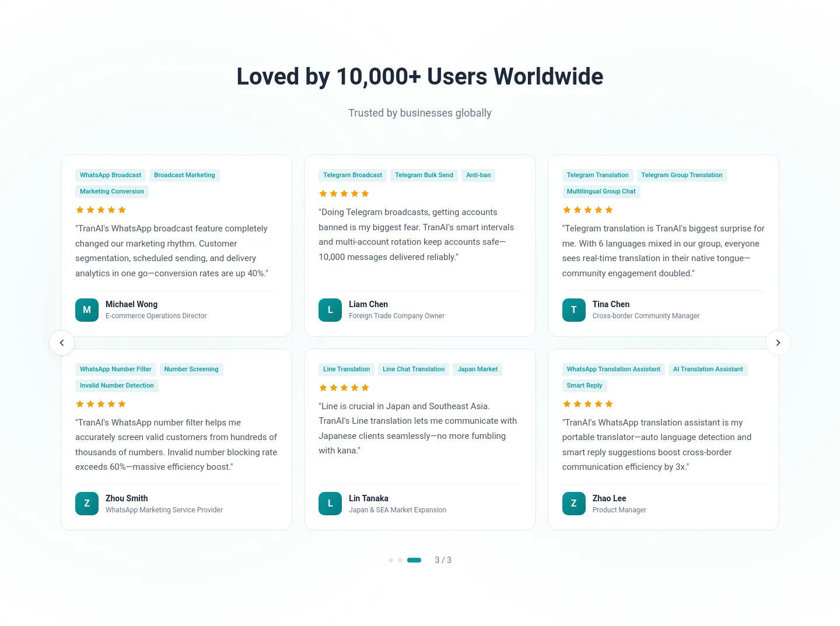
Task: Click the Multilingual Group Chat tag
Action: [601, 191]
